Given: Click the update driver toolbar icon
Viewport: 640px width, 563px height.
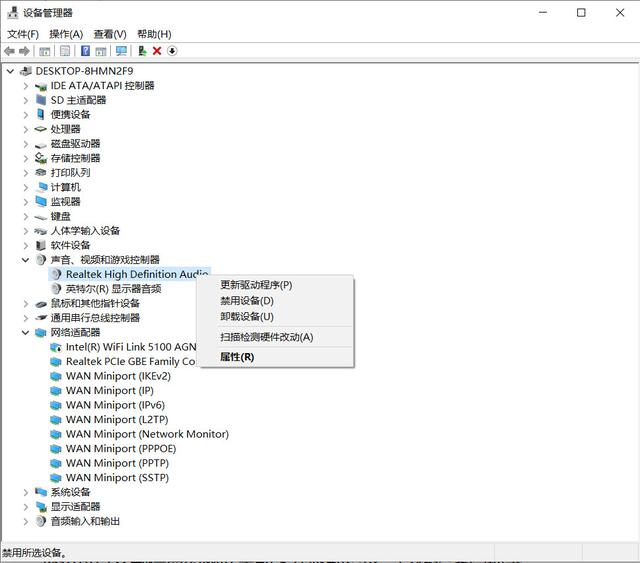Looking at the screenshot, I should [142, 51].
